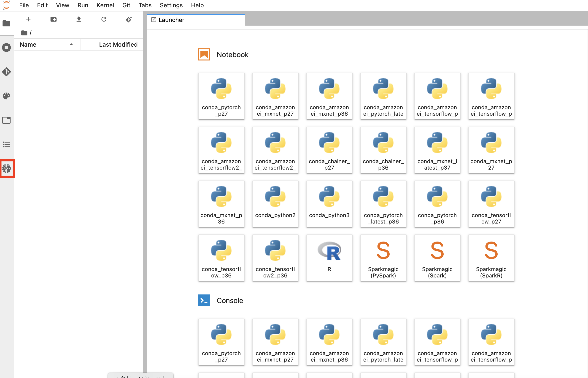Open the File Browser sidebar tab
The image size is (588, 378).
pyautogui.click(x=6, y=24)
